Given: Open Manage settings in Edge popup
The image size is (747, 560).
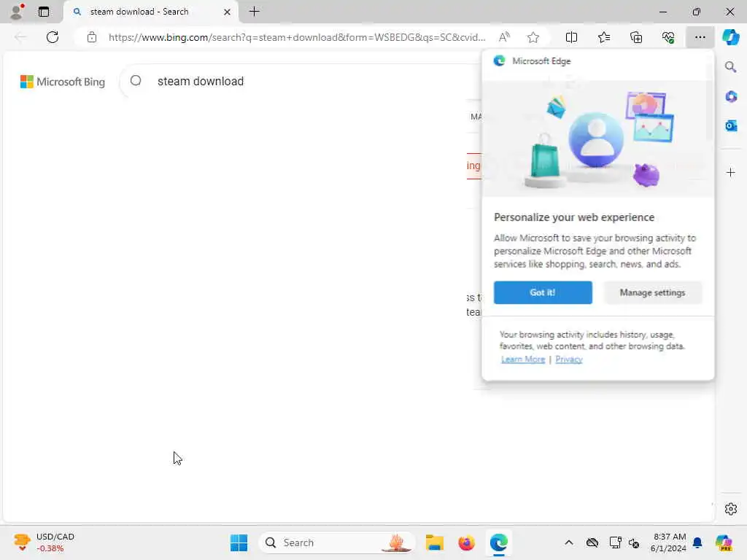Looking at the screenshot, I should point(652,292).
